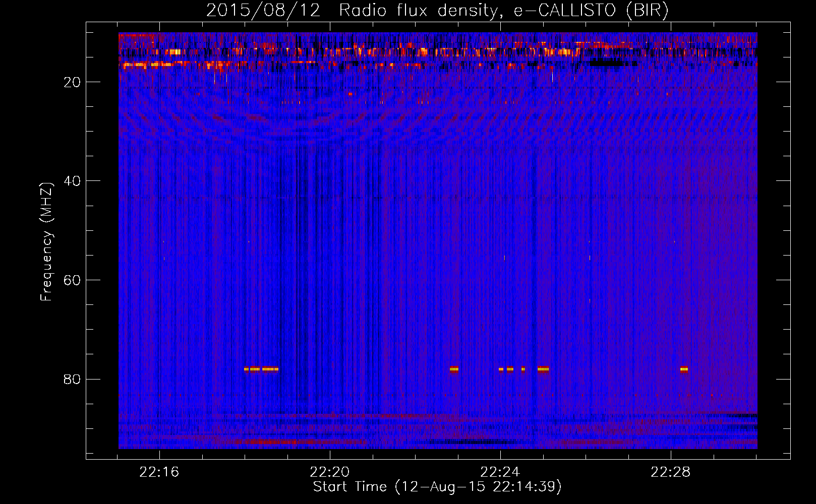816x504 pixels.
Task: Click the "Start Time (12-Aug-15 22:14:39)" label
Action: click(x=437, y=487)
